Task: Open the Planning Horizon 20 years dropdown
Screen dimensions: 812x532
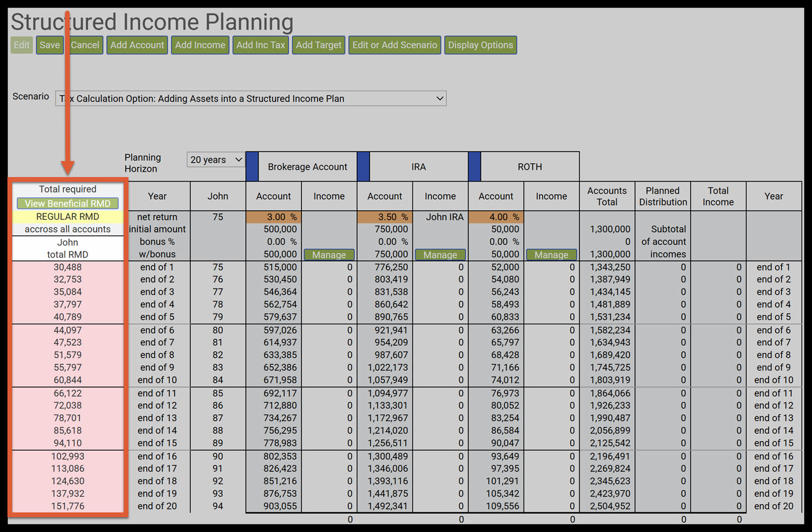Action: point(216,160)
